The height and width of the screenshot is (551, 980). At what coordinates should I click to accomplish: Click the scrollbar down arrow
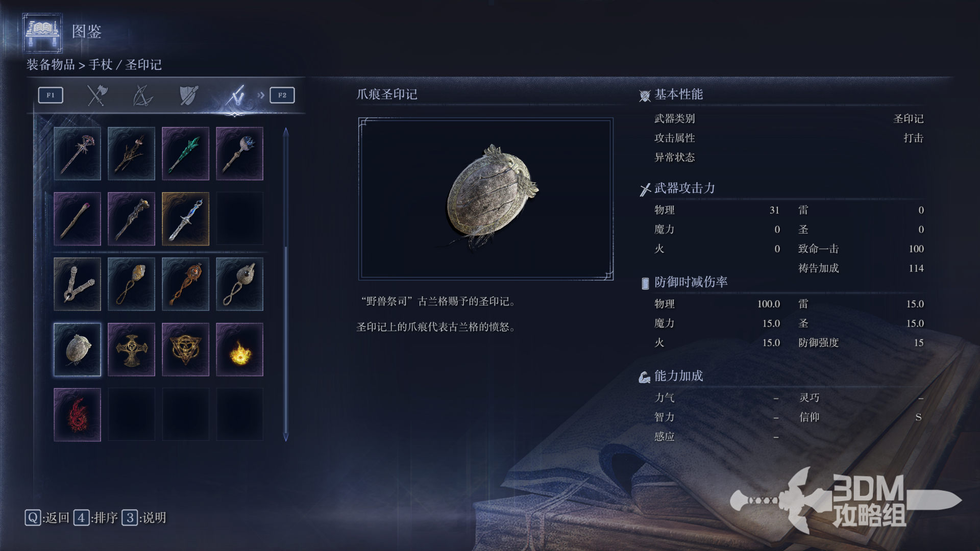click(286, 437)
